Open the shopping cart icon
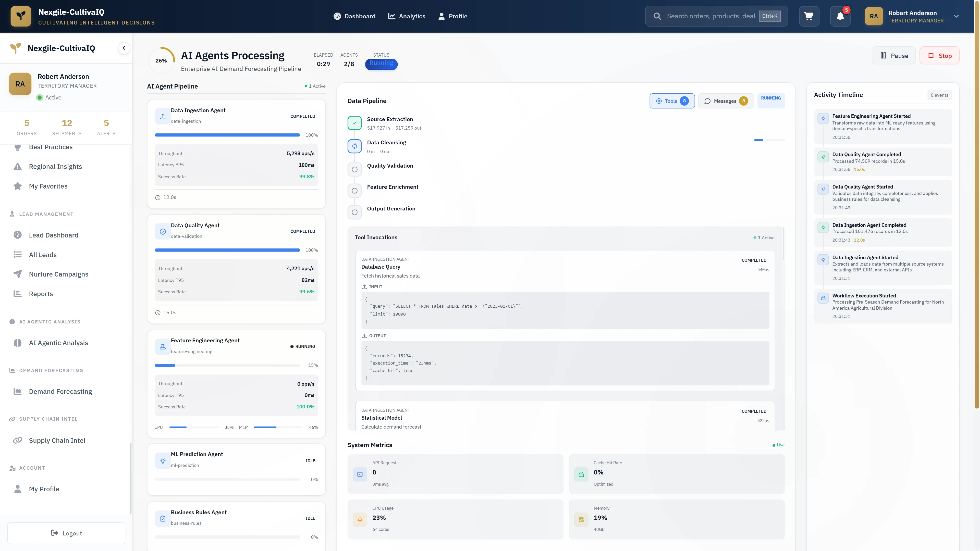Image resolution: width=980 pixels, height=551 pixels. 809,16
